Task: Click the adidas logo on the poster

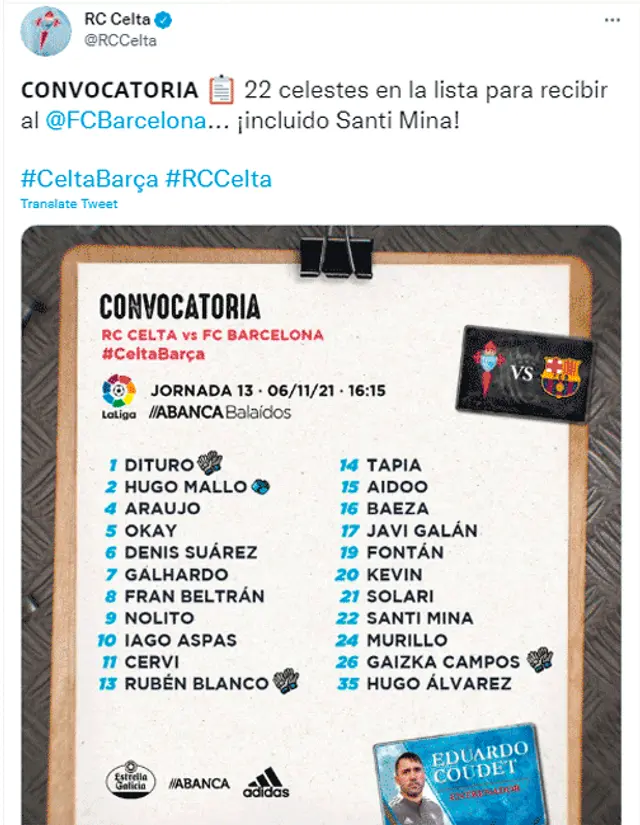Action: (x=265, y=782)
